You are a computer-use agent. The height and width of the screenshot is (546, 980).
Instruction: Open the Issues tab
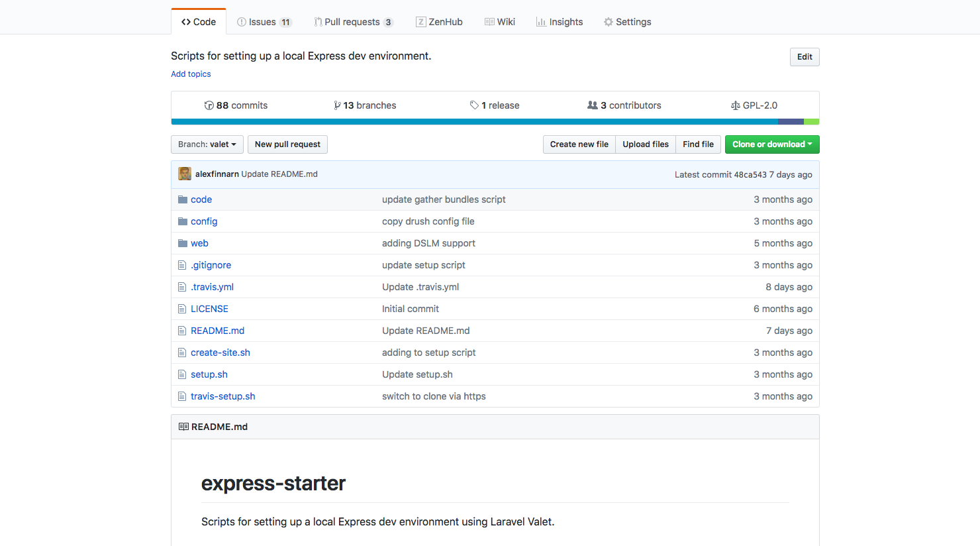(x=264, y=22)
